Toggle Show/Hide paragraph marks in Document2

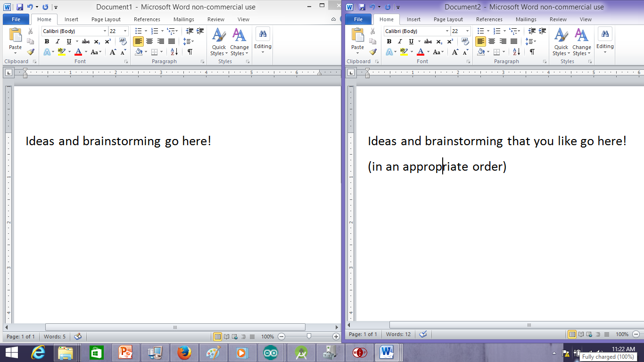point(532,52)
